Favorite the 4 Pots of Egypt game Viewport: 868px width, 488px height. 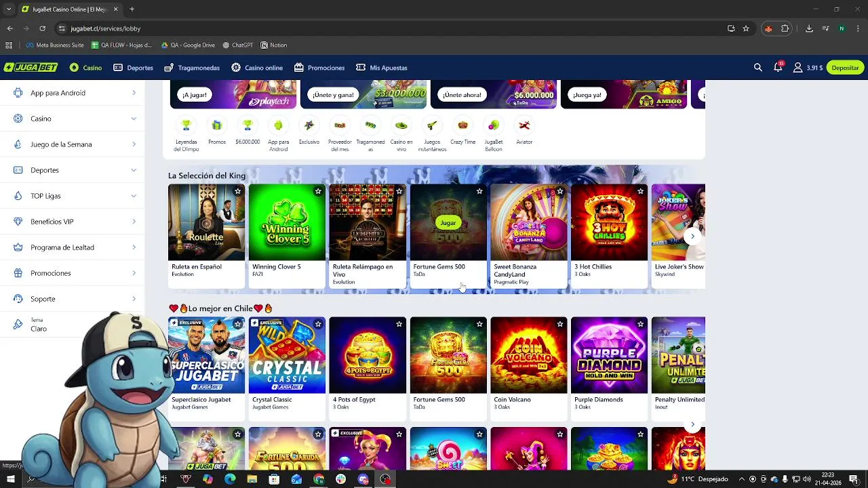[399, 325]
